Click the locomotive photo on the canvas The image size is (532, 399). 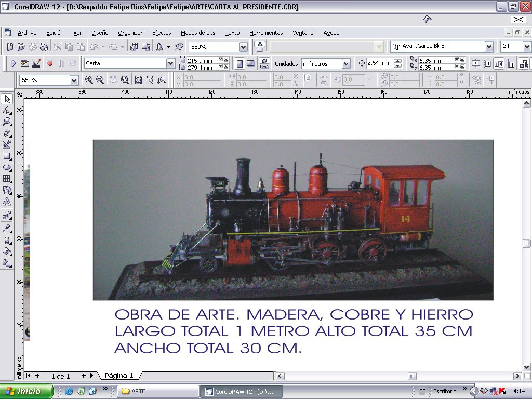coord(293,220)
